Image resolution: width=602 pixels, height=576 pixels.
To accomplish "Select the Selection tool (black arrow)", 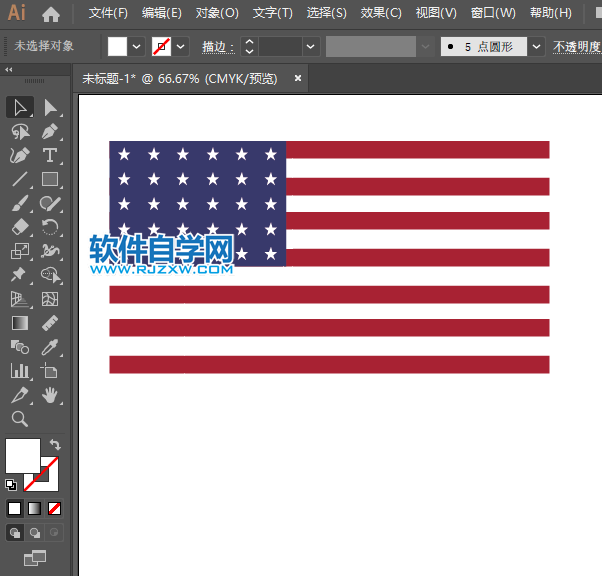I will click(x=20, y=107).
